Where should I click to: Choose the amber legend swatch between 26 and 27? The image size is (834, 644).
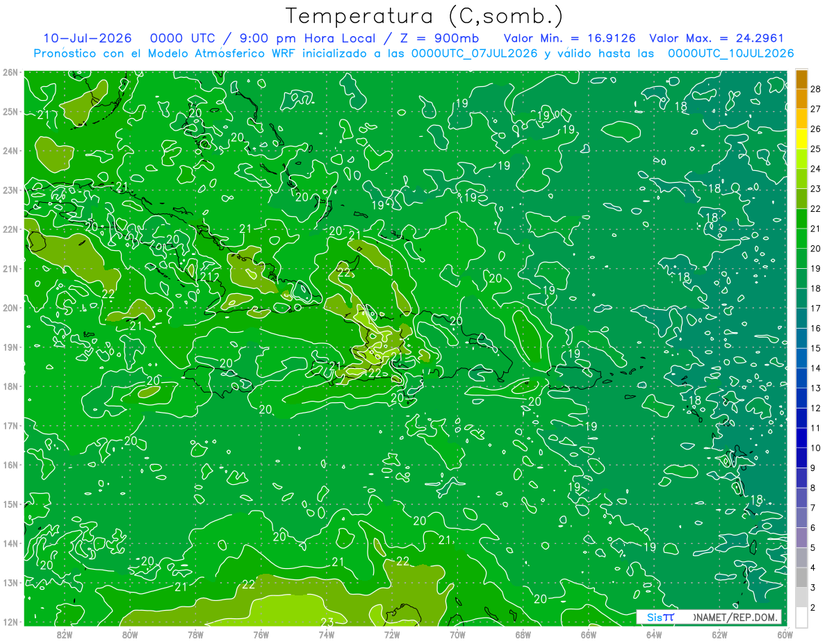pyautogui.click(x=801, y=119)
